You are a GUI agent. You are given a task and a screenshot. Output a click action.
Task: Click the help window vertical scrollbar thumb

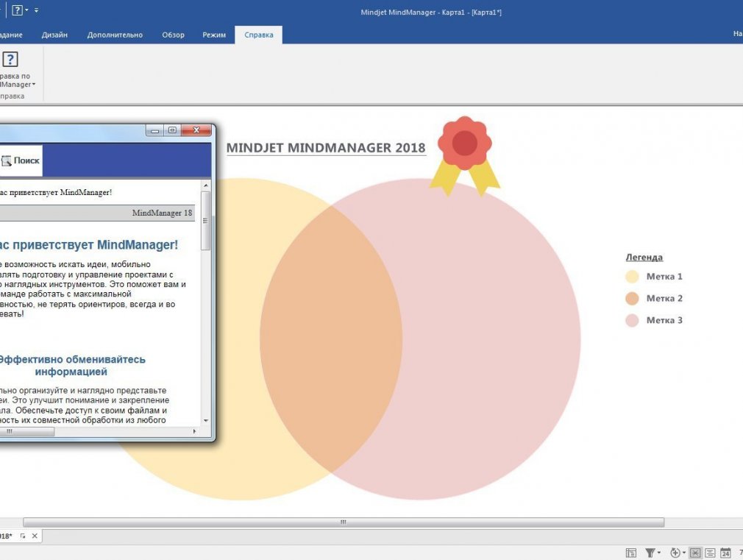click(x=206, y=221)
